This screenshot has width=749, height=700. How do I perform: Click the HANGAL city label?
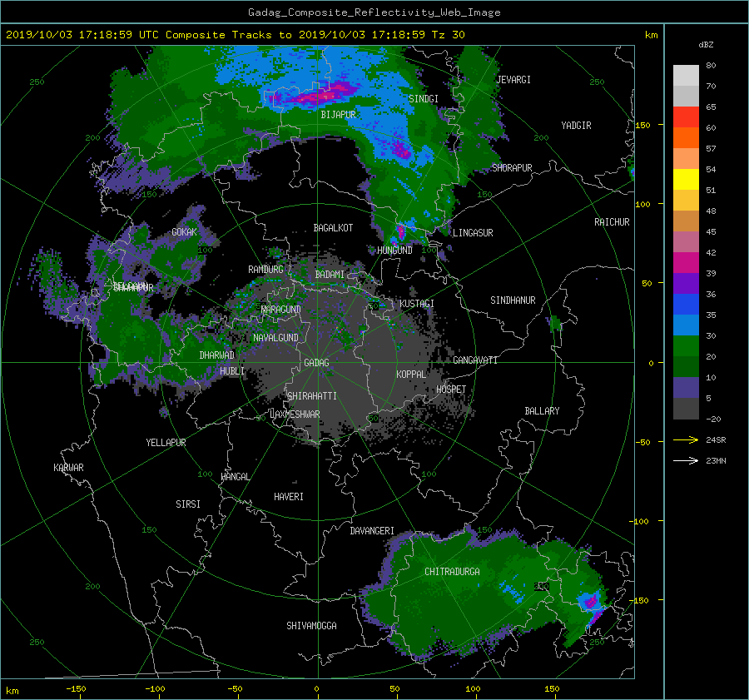pyautogui.click(x=235, y=477)
